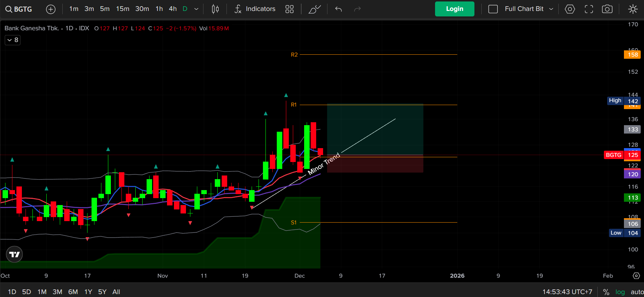
Task: Take a chart snapshot with camera icon
Action: pos(607,9)
